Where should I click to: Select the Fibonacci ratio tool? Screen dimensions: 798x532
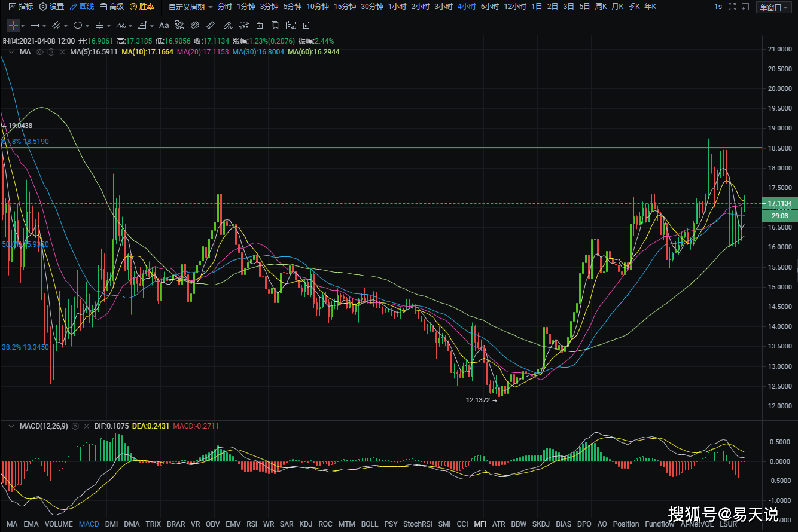click(121, 26)
